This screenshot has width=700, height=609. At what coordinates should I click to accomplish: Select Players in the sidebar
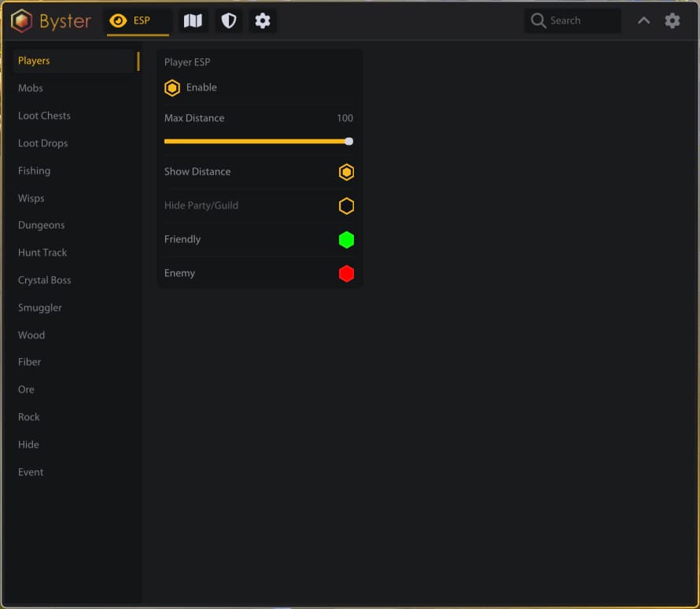coord(76,61)
